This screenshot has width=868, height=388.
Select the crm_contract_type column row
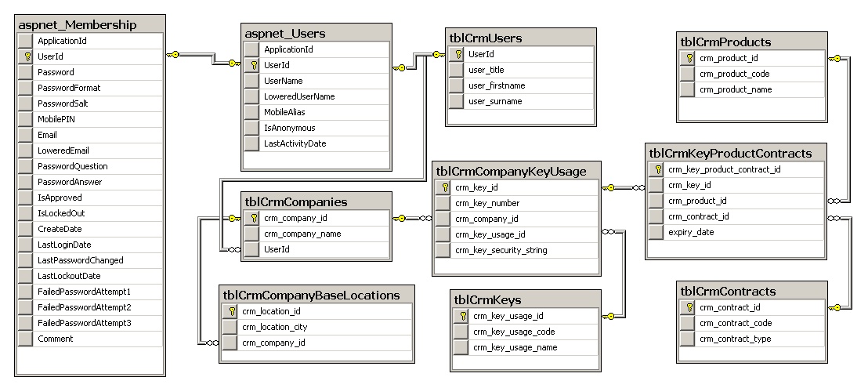point(735,339)
